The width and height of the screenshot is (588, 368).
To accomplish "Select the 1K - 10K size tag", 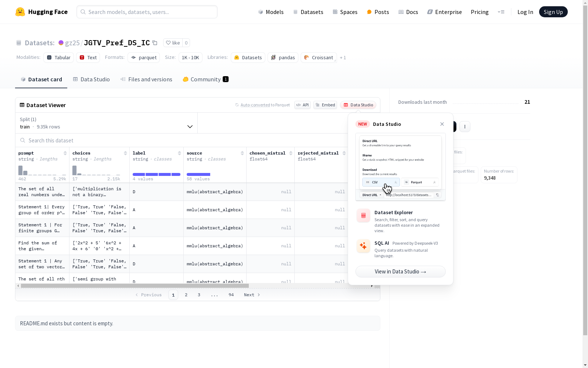I will tap(190, 57).
